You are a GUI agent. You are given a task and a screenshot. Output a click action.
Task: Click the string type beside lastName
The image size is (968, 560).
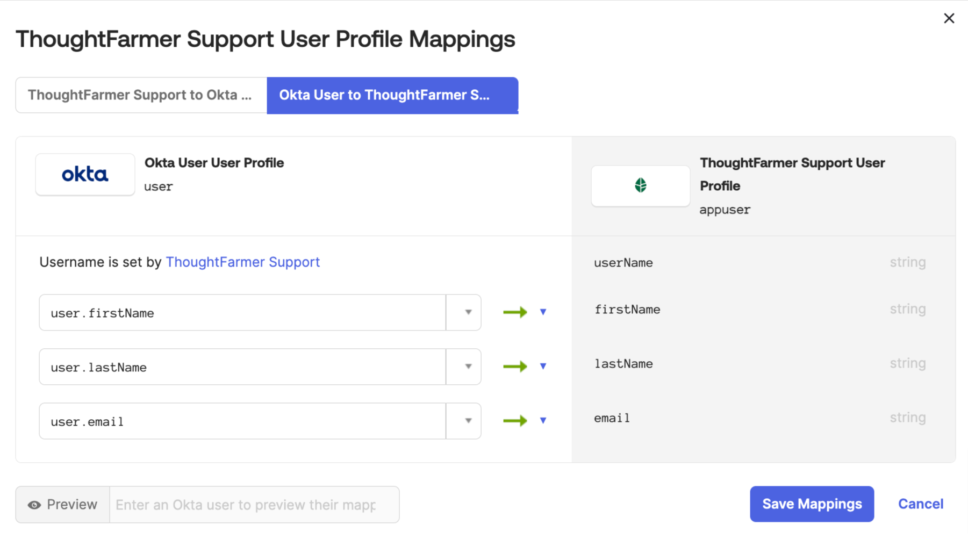click(x=908, y=363)
